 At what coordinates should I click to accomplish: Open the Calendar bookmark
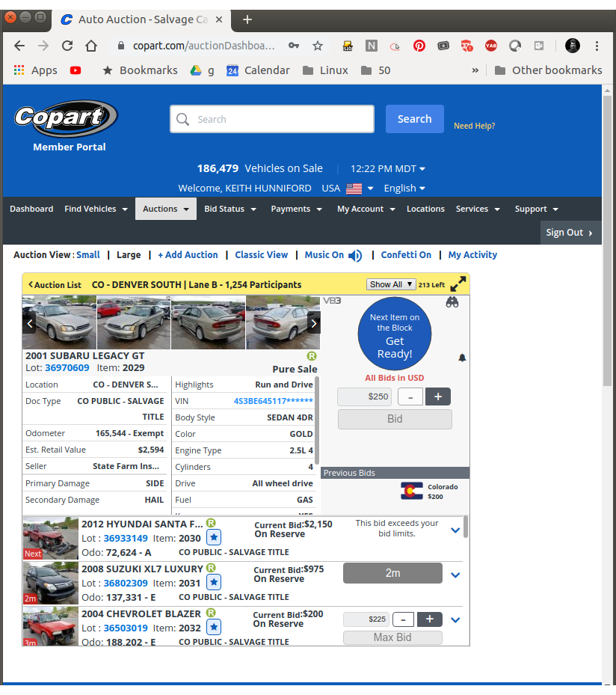coord(258,70)
